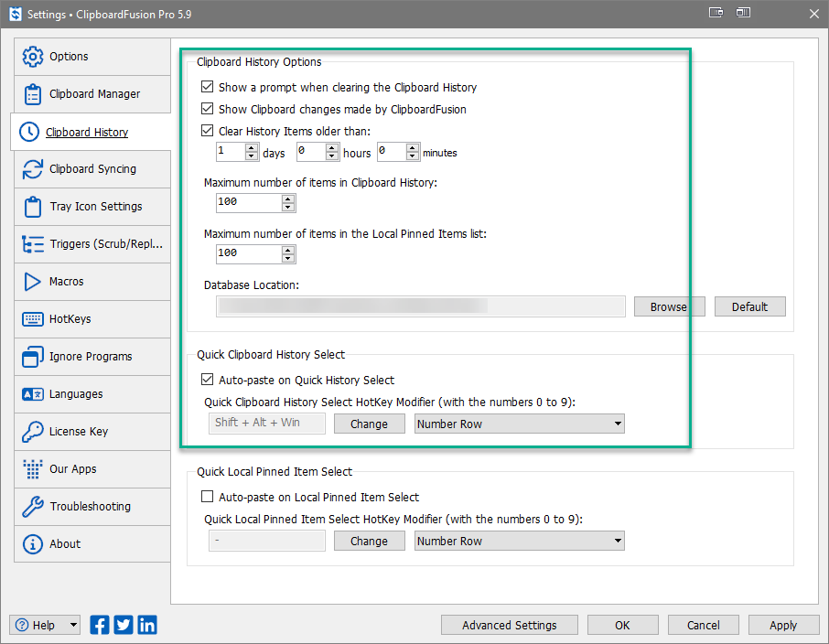829x644 pixels.
Task: Click the Database Location text field
Action: (x=420, y=306)
